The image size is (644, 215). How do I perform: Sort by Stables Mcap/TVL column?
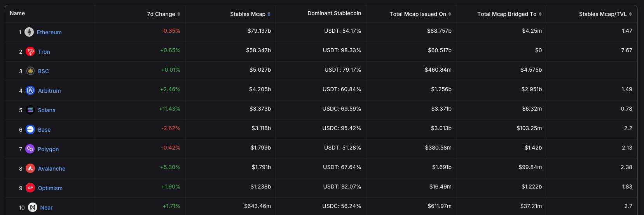(x=605, y=14)
